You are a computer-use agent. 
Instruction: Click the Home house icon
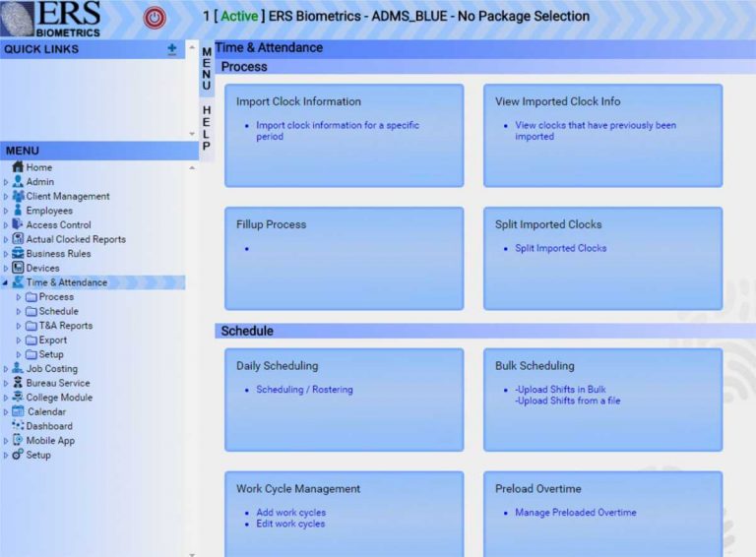pyautogui.click(x=18, y=167)
